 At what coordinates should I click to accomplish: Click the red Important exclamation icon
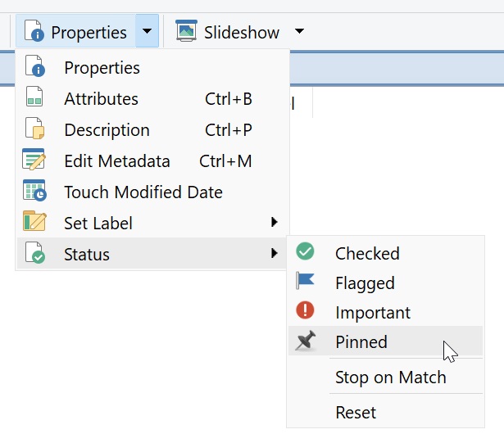click(305, 310)
